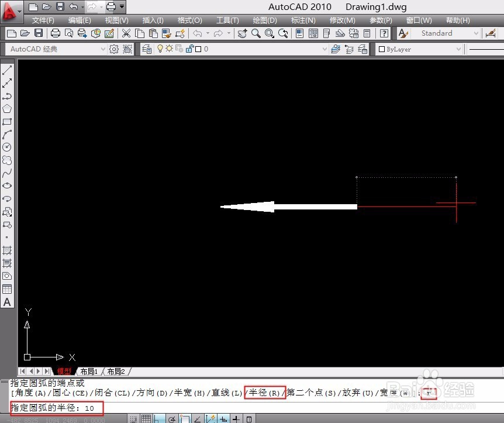504x423 pixels.
Task: Toggle Lineweight display in status bar
Action: [x=236, y=419]
